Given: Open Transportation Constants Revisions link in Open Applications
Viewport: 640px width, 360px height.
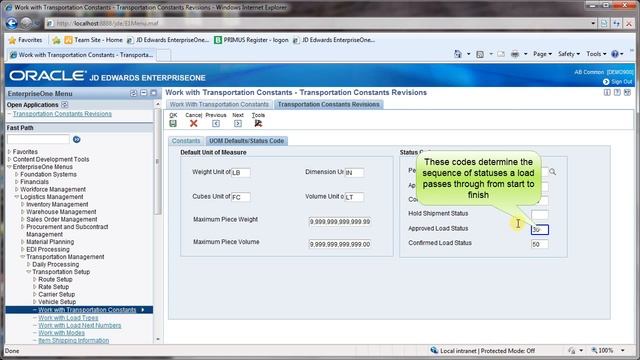Looking at the screenshot, I should click(62, 114).
